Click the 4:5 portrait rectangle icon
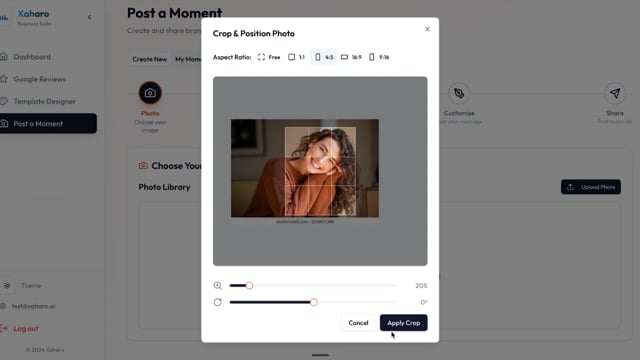Image resolution: width=640 pixels, height=360 pixels. pos(318,57)
